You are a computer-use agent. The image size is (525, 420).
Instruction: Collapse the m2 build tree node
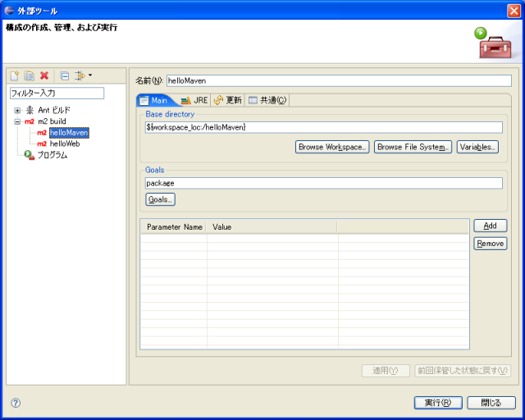17,121
